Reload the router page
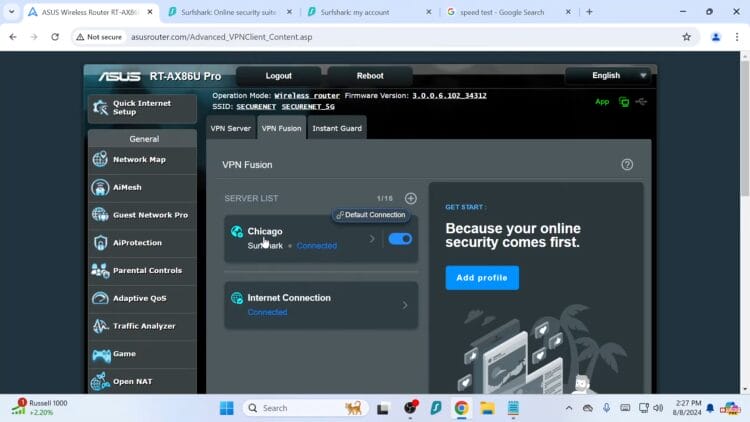 tap(55, 37)
